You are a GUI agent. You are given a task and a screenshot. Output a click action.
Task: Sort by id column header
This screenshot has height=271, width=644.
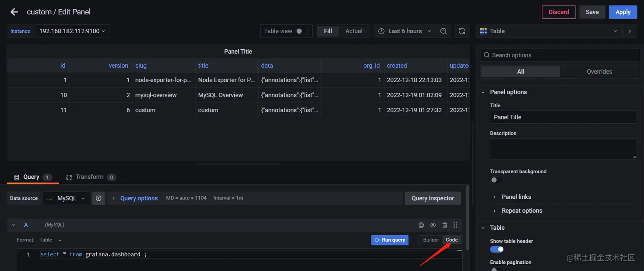coord(63,66)
